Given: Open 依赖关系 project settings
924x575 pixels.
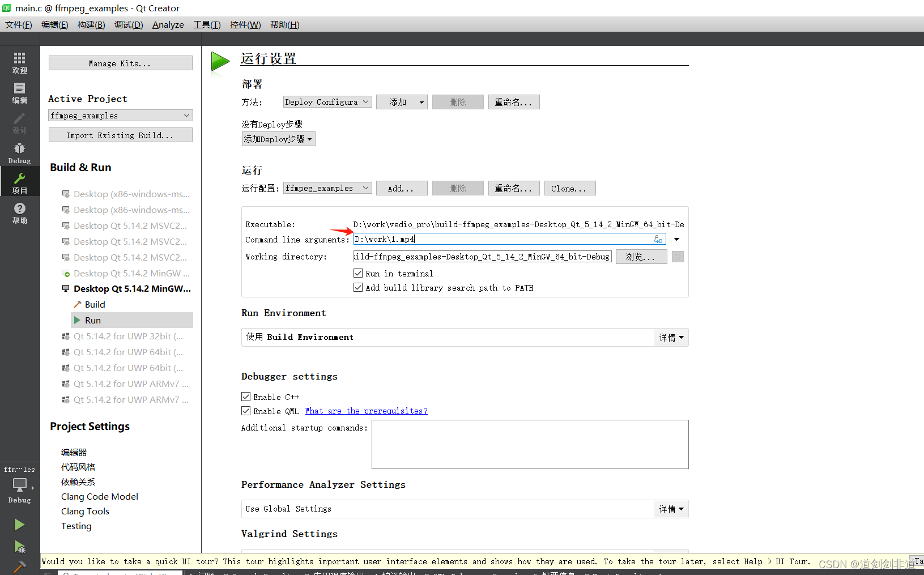Looking at the screenshot, I should pos(78,482).
